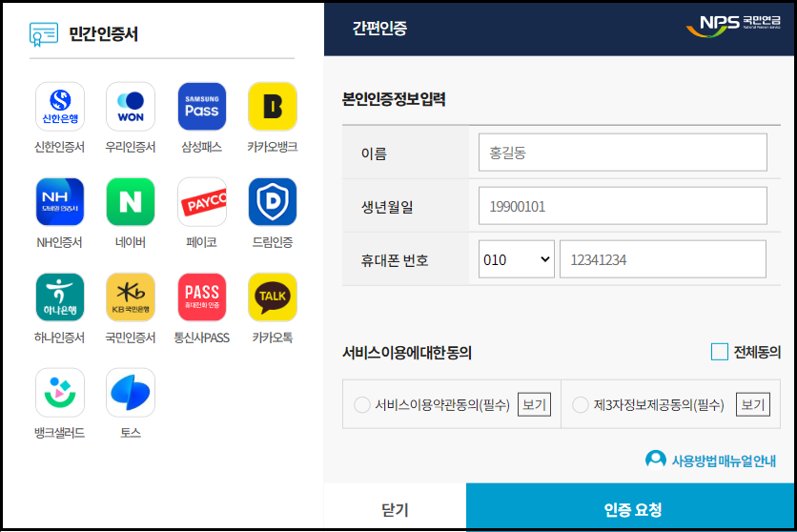Click the 카카오톡 label text
This screenshot has width=797, height=532.
click(x=273, y=338)
